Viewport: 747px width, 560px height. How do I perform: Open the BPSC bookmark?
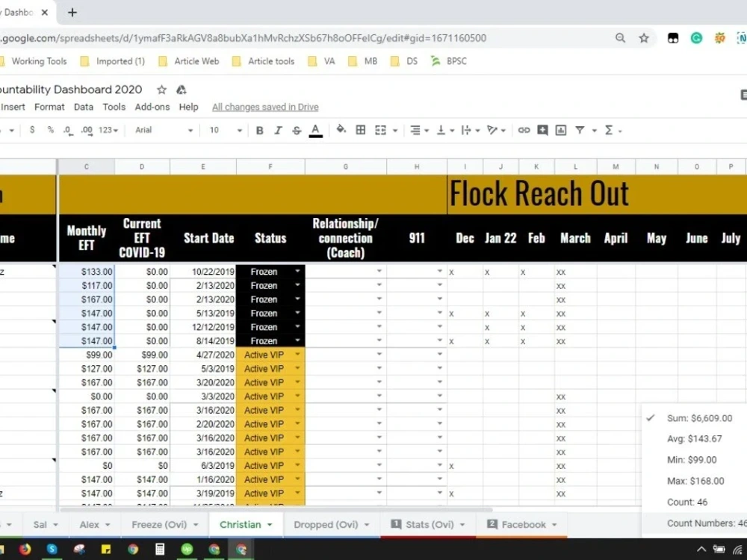pos(449,61)
